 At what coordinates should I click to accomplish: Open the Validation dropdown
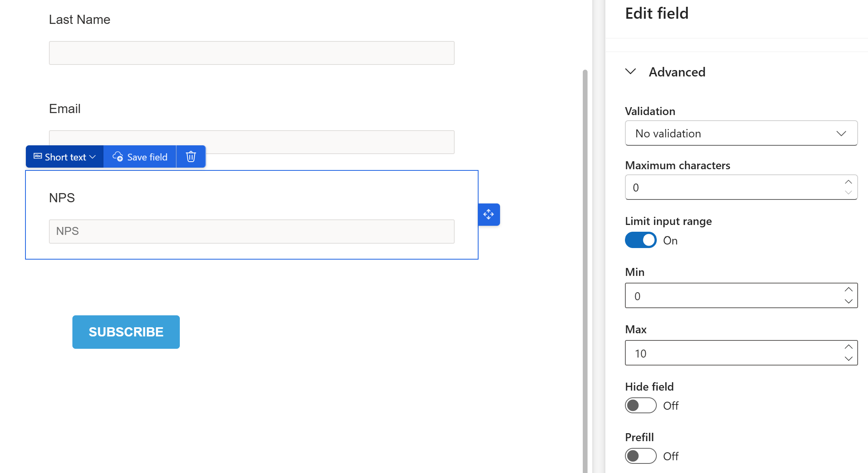(x=741, y=133)
